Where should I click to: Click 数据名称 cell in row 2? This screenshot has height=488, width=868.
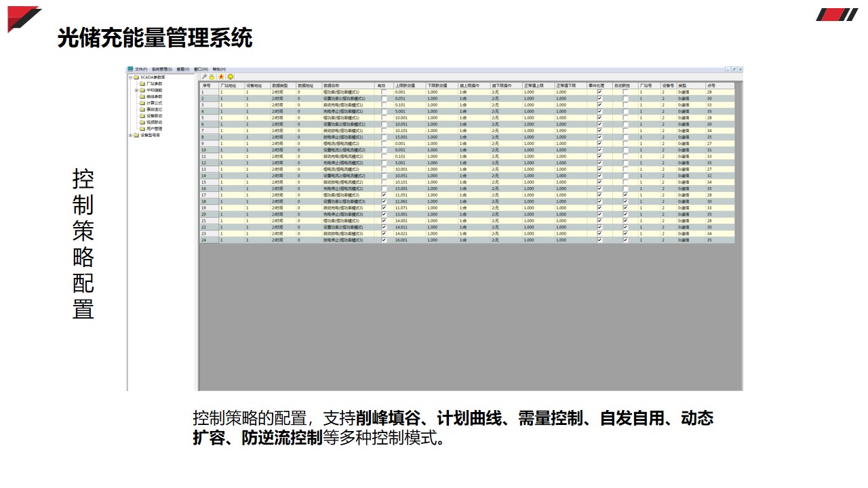[x=349, y=98]
